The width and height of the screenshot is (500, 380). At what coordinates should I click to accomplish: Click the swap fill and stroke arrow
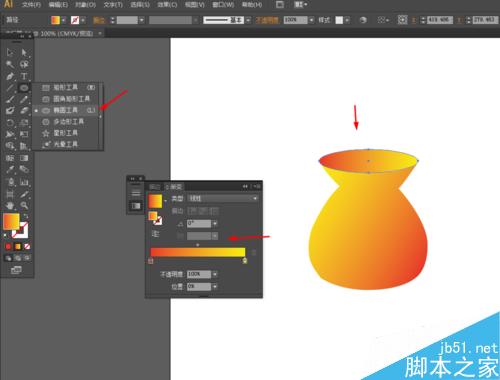coord(26,216)
